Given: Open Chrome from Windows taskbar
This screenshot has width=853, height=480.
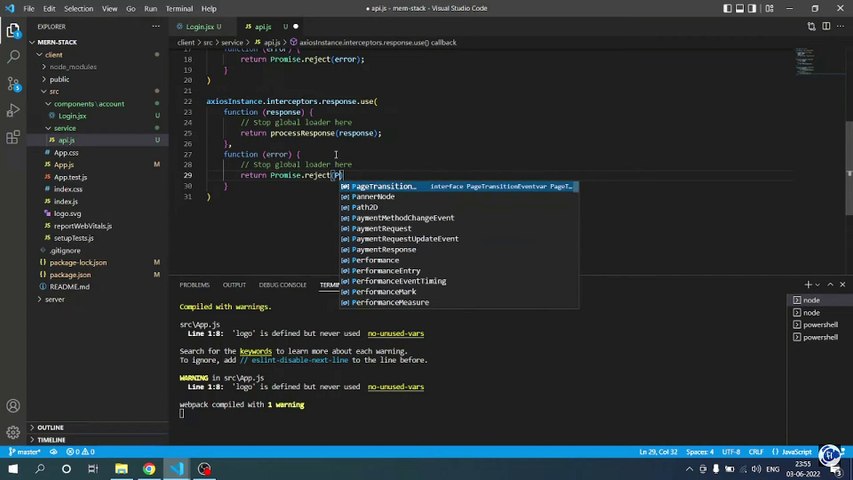Looking at the screenshot, I should [x=149, y=469].
